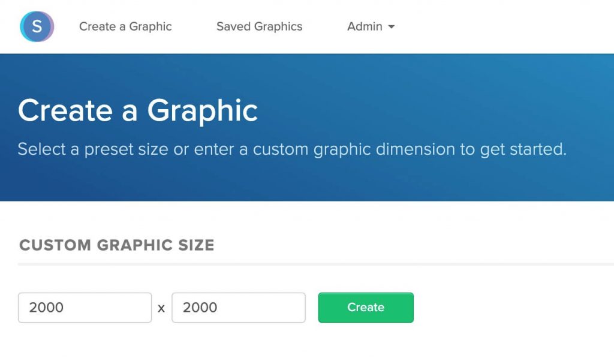Focus the height field showing second 2000

[239, 308]
